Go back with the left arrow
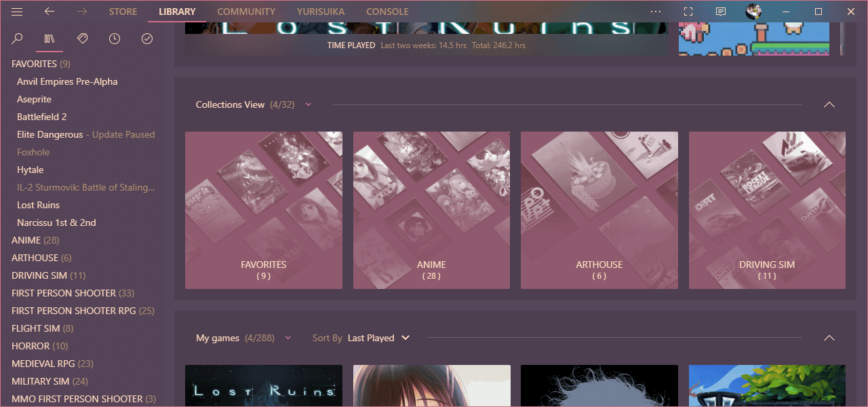The height and width of the screenshot is (407, 868). point(49,12)
